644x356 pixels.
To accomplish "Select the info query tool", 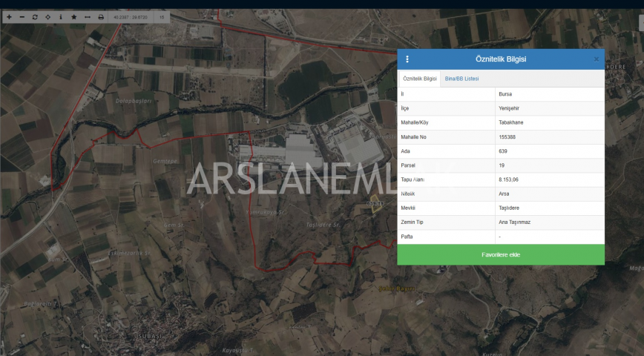I will coord(61,16).
